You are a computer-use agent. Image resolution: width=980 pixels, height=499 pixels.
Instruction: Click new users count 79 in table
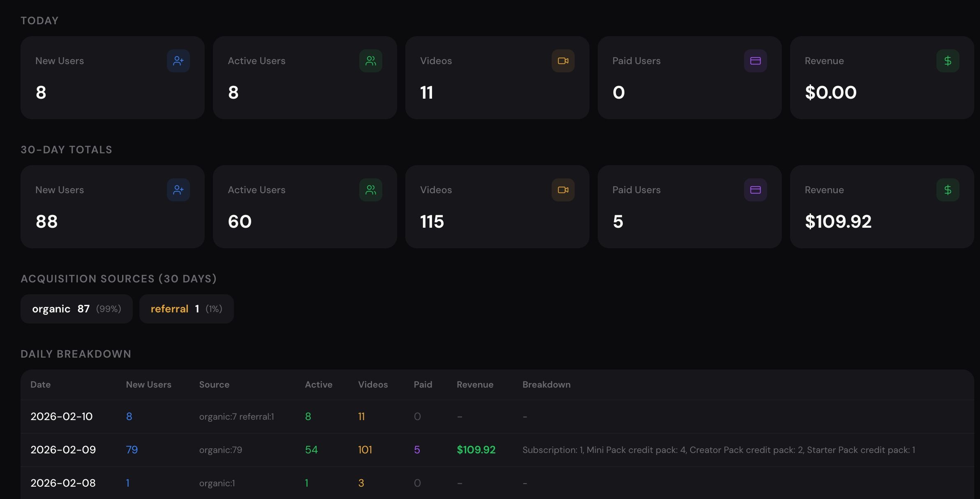pyautogui.click(x=132, y=450)
